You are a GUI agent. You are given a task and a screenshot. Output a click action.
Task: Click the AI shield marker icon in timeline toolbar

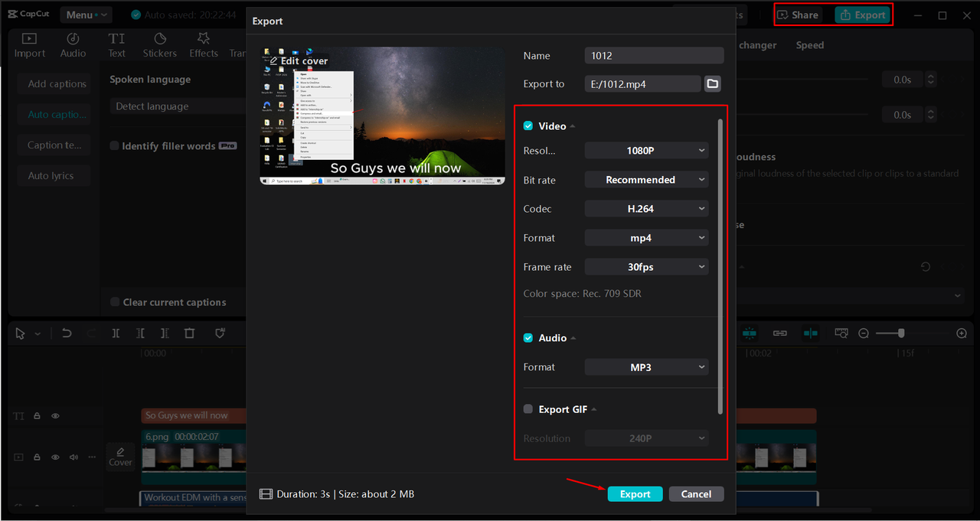click(220, 334)
